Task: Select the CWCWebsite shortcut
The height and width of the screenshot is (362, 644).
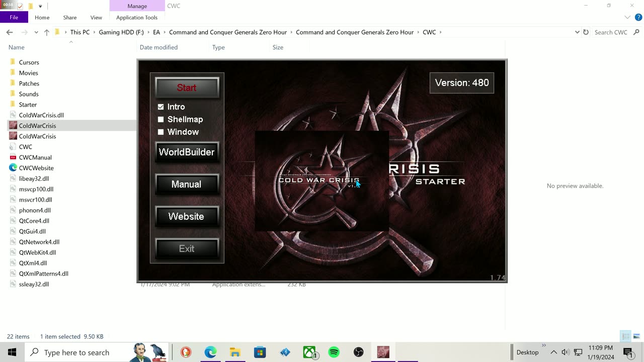Action: pos(36,168)
